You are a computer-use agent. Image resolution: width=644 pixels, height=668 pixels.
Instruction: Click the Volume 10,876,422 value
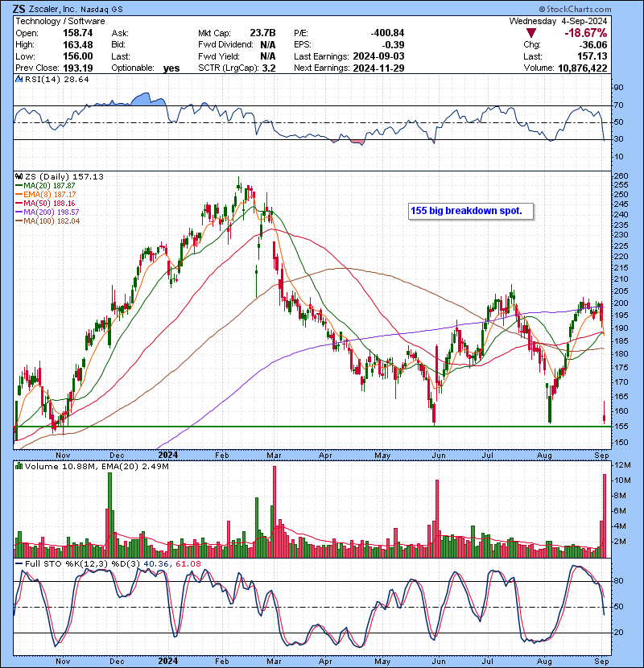pos(583,68)
